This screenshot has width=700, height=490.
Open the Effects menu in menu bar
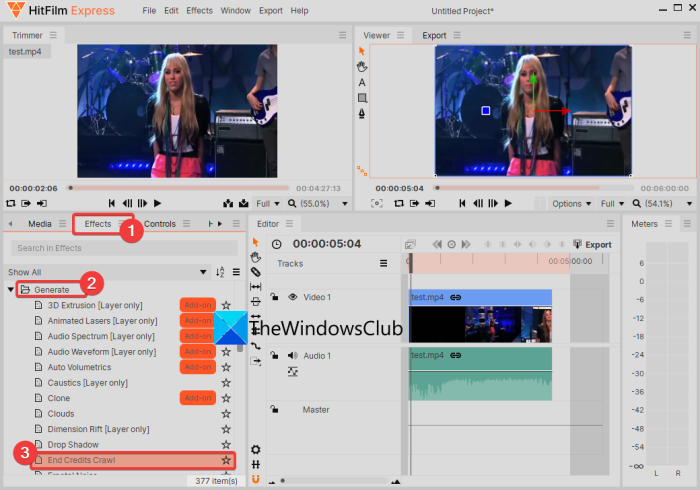pos(199,11)
